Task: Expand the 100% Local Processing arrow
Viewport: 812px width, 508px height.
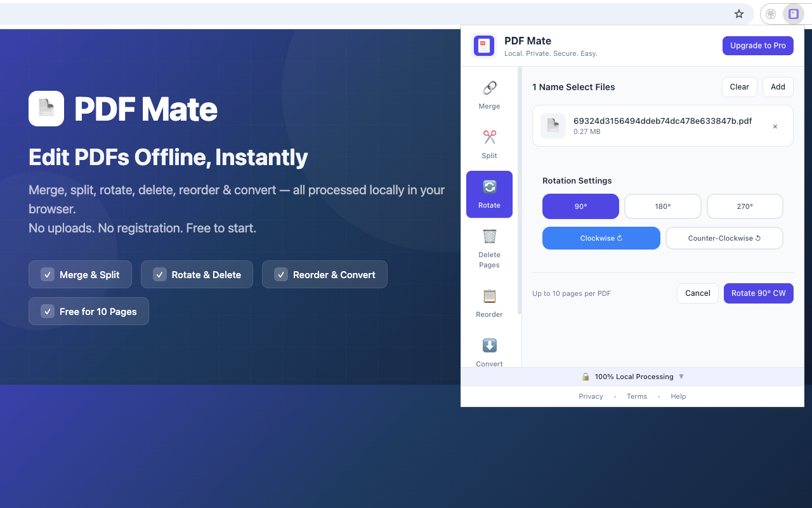Action: click(x=681, y=377)
